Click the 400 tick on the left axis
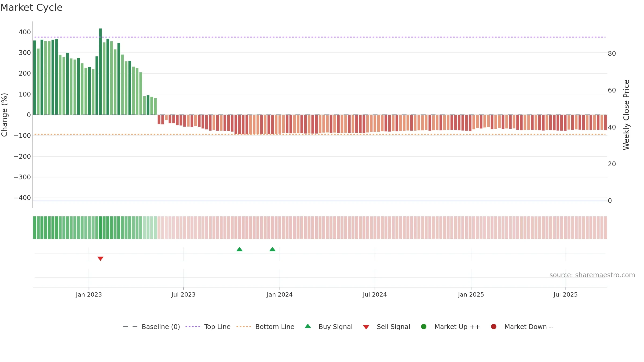 25,32
